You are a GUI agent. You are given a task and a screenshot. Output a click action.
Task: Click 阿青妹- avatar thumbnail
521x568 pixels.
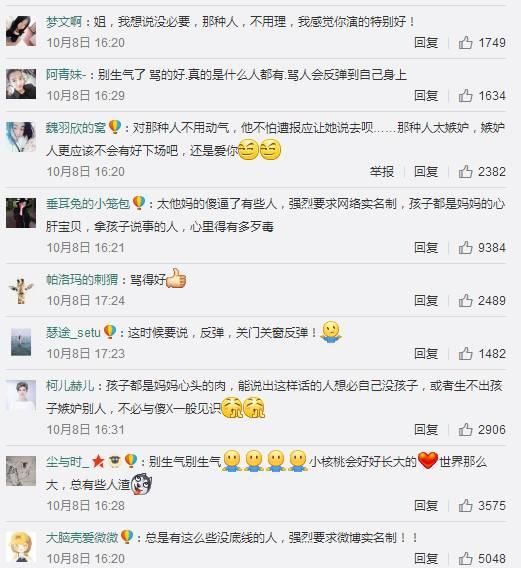click(21, 84)
